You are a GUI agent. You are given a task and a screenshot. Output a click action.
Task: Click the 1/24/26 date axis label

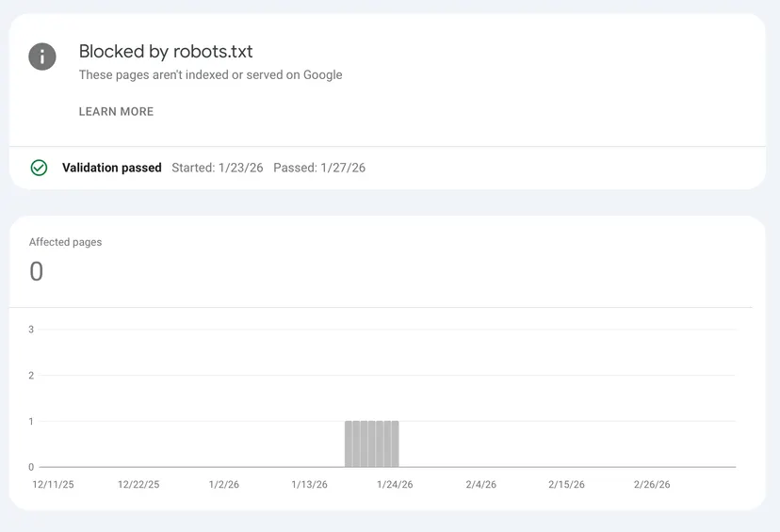click(x=395, y=485)
